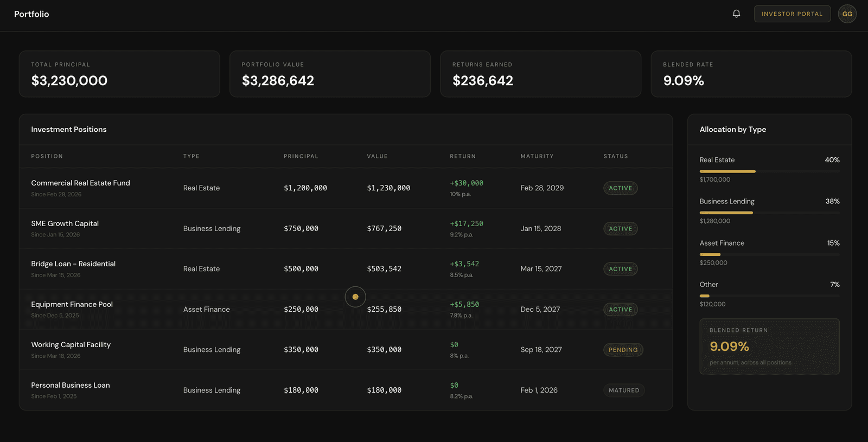Click the Status column header

[x=616, y=156]
